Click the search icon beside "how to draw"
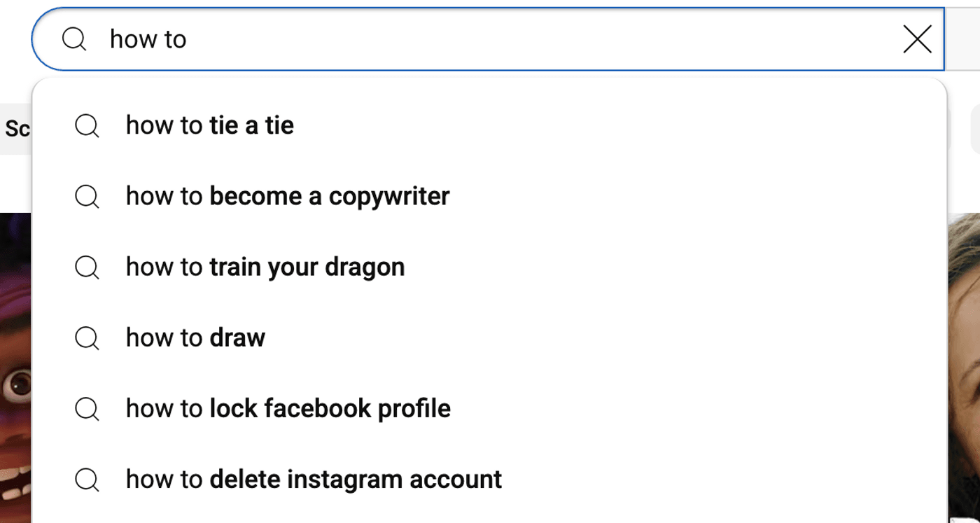The image size is (980, 523). click(87, 338)
